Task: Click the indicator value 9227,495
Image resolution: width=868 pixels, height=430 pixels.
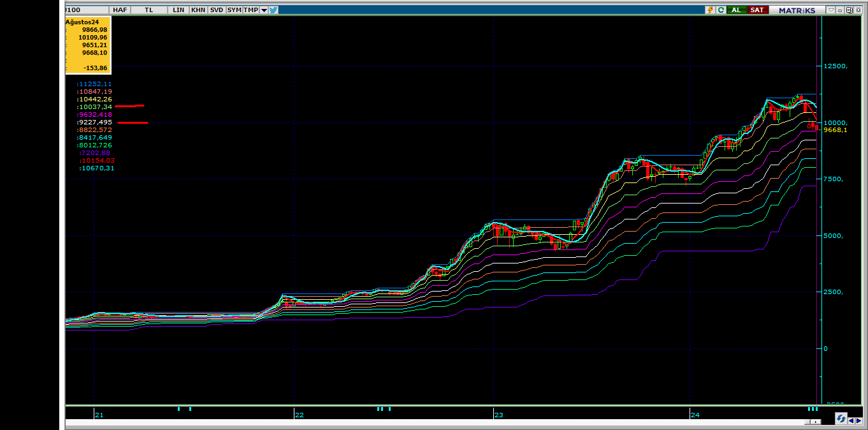Action: tap(94, 122)
